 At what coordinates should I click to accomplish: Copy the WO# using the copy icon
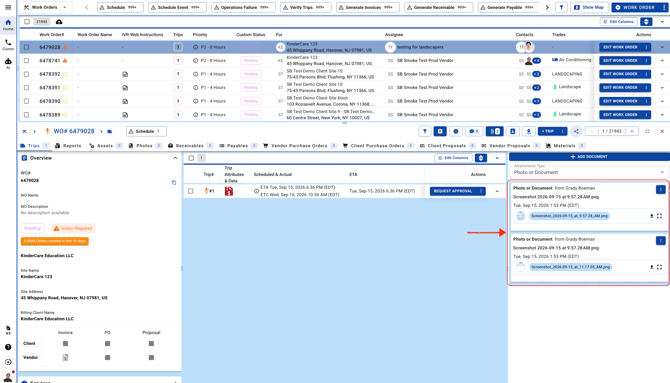click(x=174, y=183)
